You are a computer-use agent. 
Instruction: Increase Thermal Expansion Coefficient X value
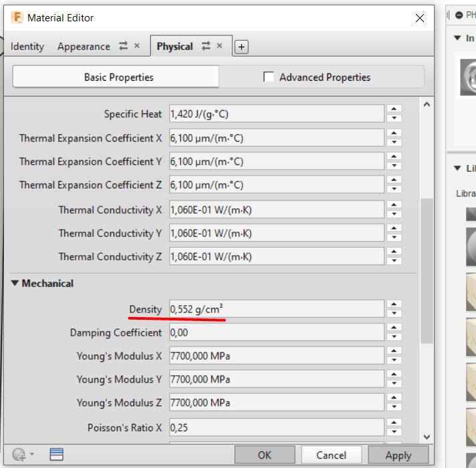[x=394, y=134]
